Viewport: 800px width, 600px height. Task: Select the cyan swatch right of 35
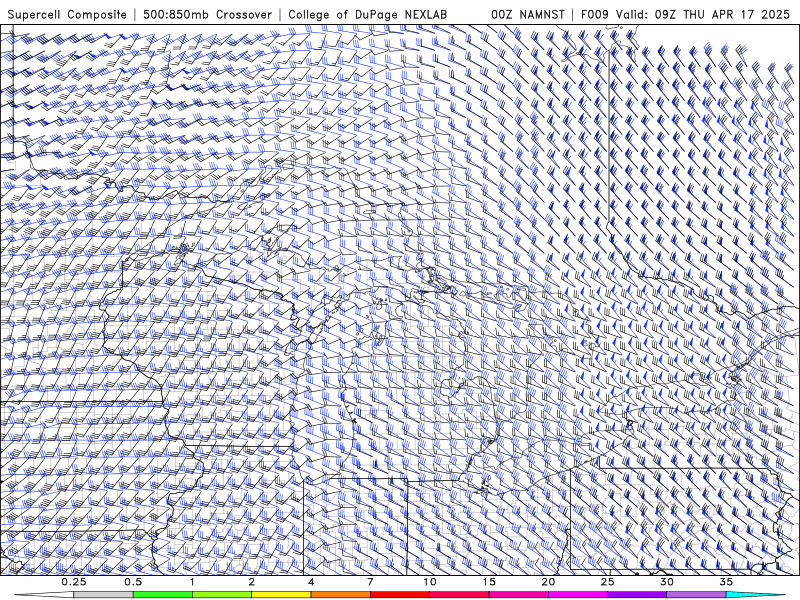coord(755,595)
